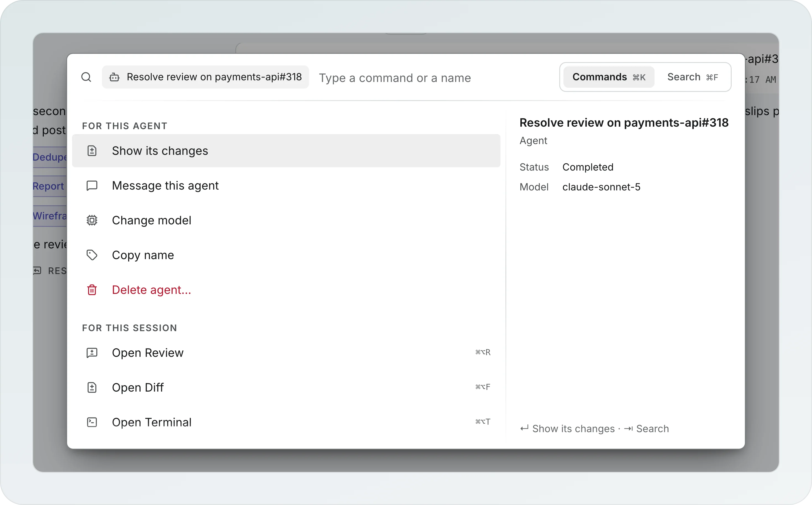Click the Completed status value
Viewport: 812px width, 505px height.
coord(588,167)
